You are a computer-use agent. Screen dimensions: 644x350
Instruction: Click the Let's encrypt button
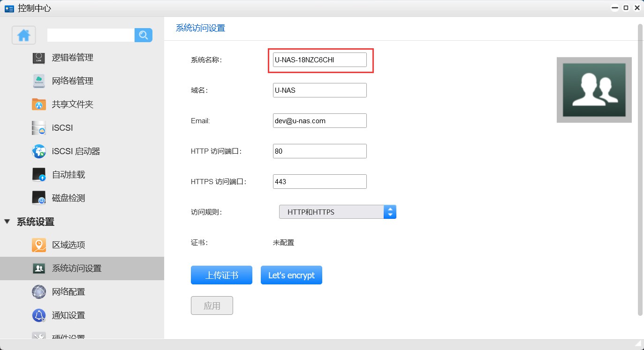pyautogui.click(x=291, y=275)
